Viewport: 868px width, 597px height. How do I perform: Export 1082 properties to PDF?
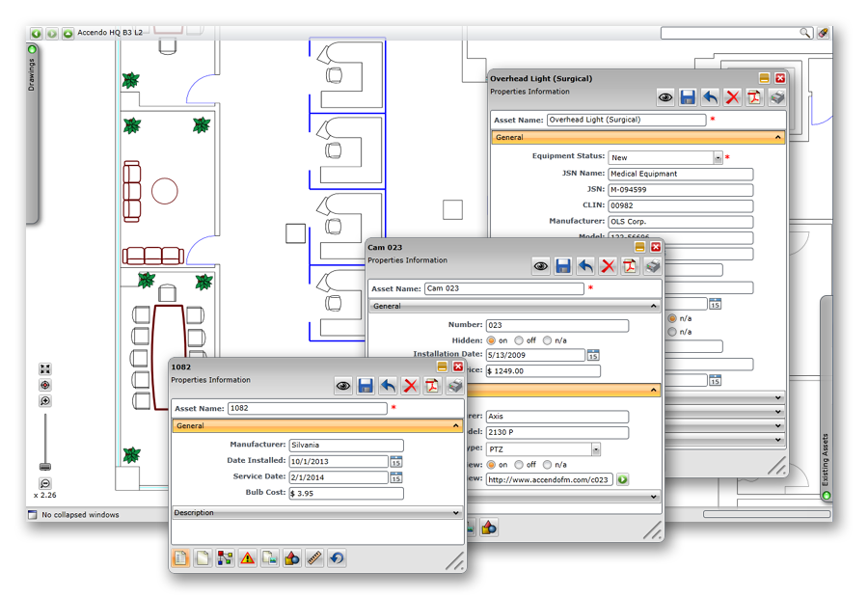pos(432,386)
